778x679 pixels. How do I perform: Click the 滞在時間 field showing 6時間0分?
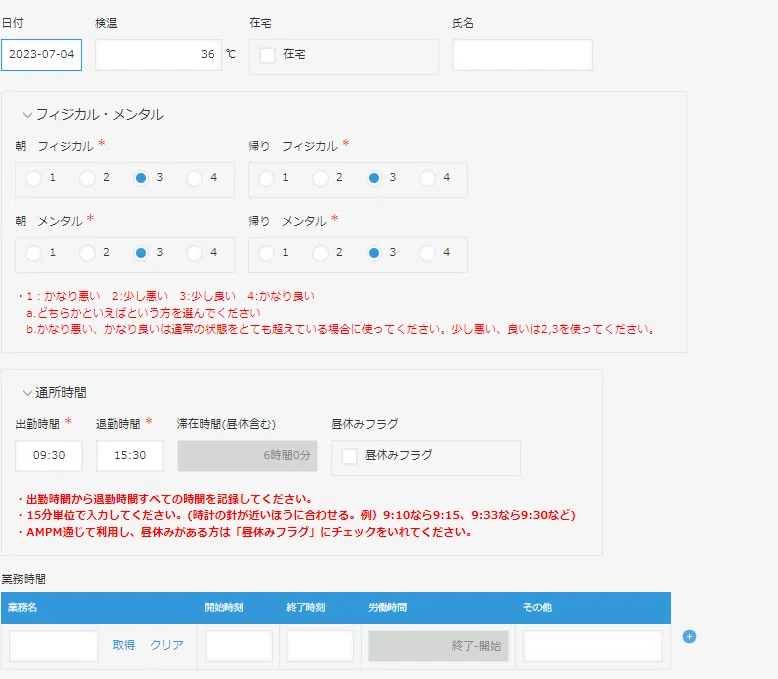pyautogui.click(x=247, y=456)
